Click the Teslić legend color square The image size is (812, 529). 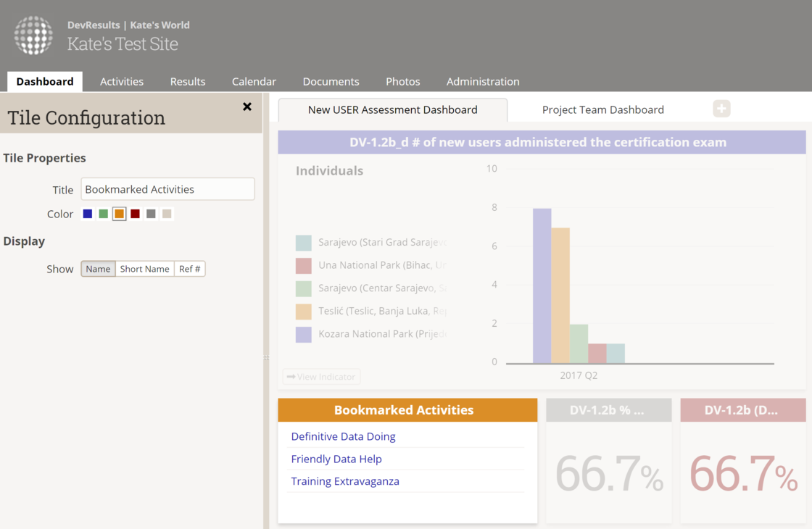[304, 312]
